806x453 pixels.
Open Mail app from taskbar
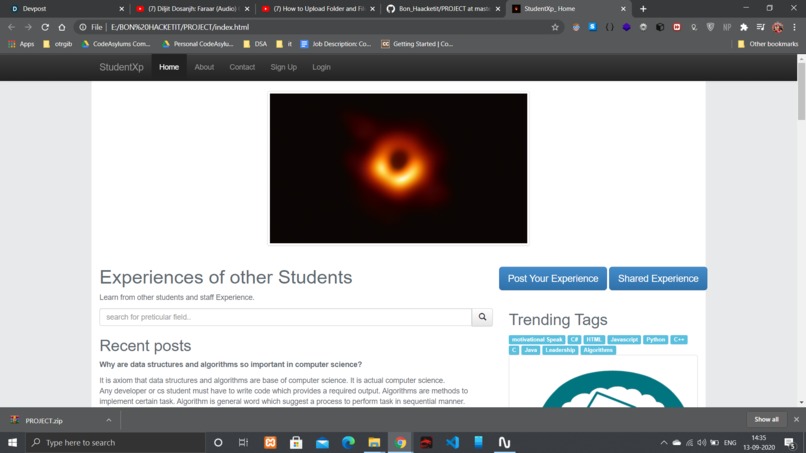(322, 442)
